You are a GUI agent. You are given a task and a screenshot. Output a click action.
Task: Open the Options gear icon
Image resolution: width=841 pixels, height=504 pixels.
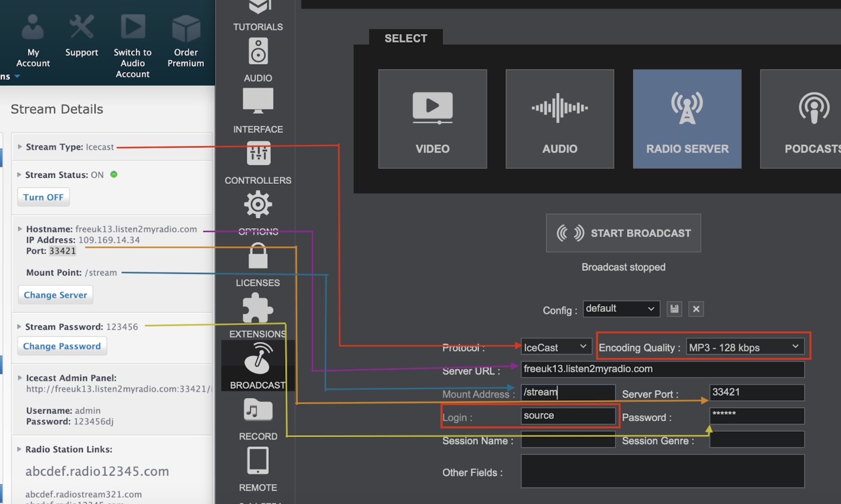(x=258, y=204)
